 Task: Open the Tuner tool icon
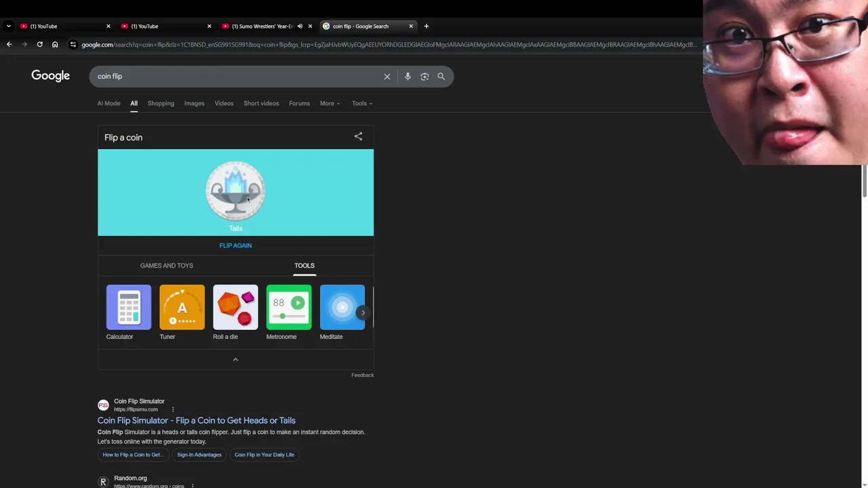click(x=182, y=307)
